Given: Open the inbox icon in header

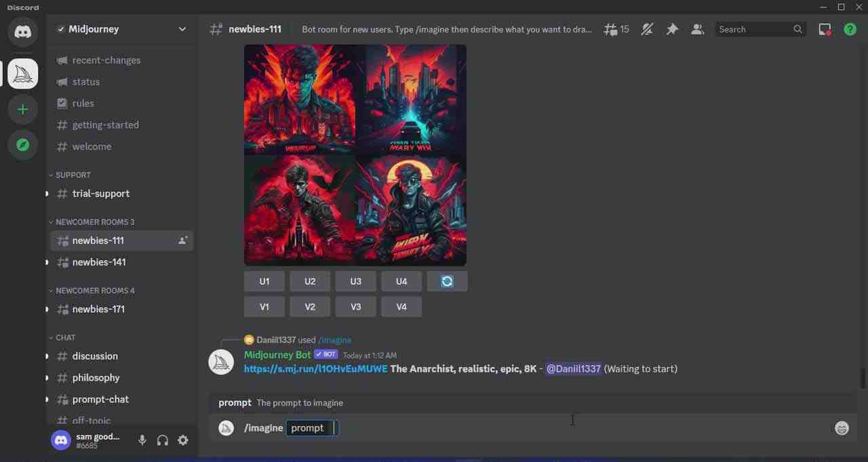Looking at the screenshot, I should (x=825, y=29).
